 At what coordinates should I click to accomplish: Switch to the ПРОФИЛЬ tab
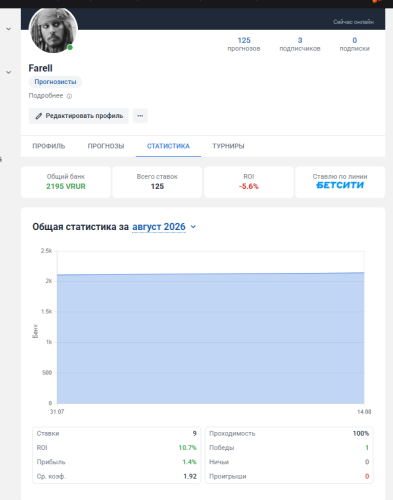click(49, 146)
